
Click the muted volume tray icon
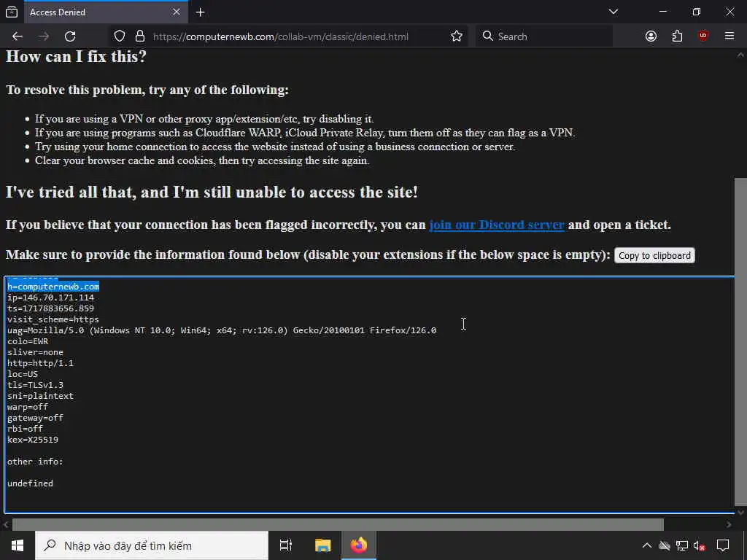click(700, 545)
